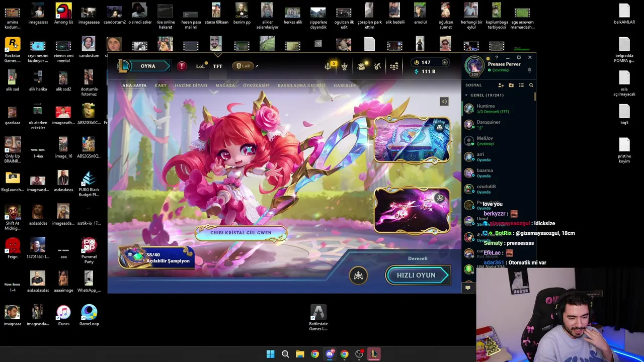644x362 pixels.
Task: Select the GameLoop desktop icon
Action: pos(89,316)
